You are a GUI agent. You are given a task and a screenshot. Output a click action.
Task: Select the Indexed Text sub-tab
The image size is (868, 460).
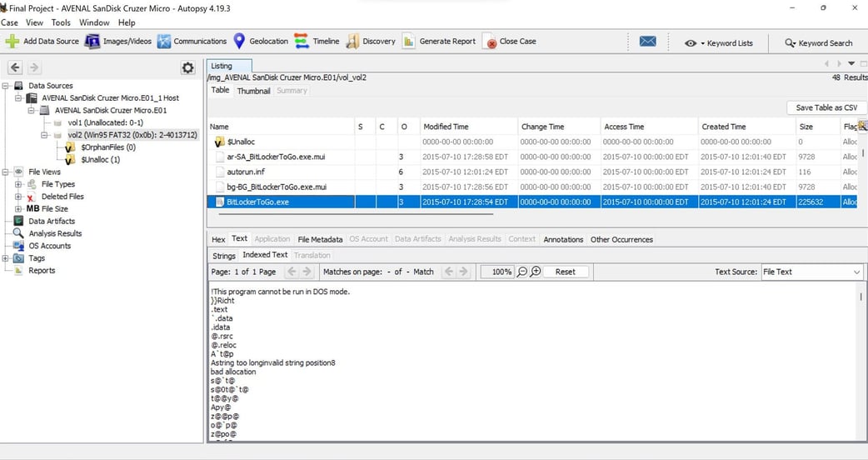tap(265, 255)
